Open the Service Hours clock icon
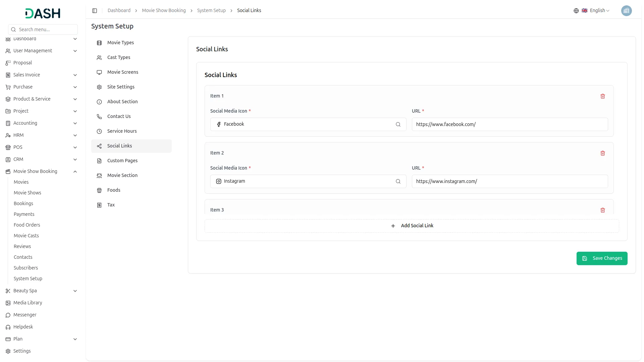 pyautogui.click(x=99, y=131)
